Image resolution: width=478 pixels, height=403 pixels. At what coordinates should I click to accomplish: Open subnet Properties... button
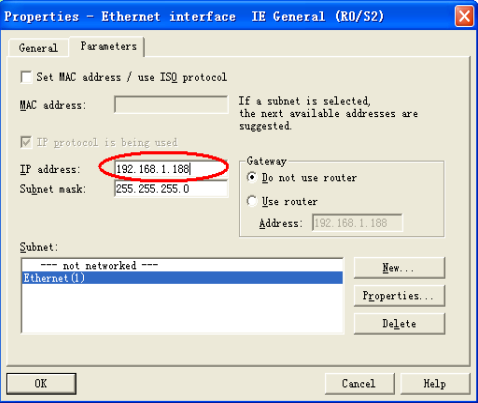click(x=399, y=296)
